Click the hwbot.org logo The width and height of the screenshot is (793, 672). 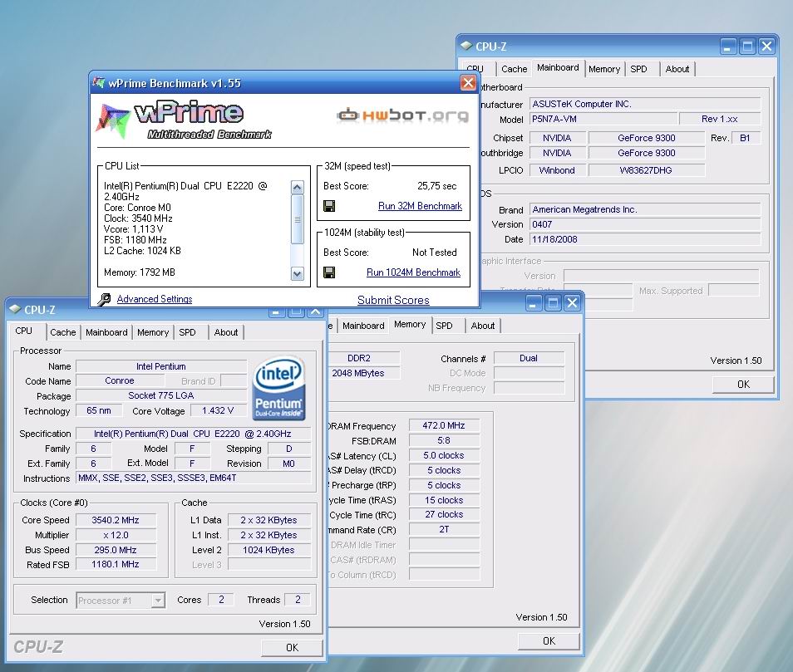click(x=403, y=115)
